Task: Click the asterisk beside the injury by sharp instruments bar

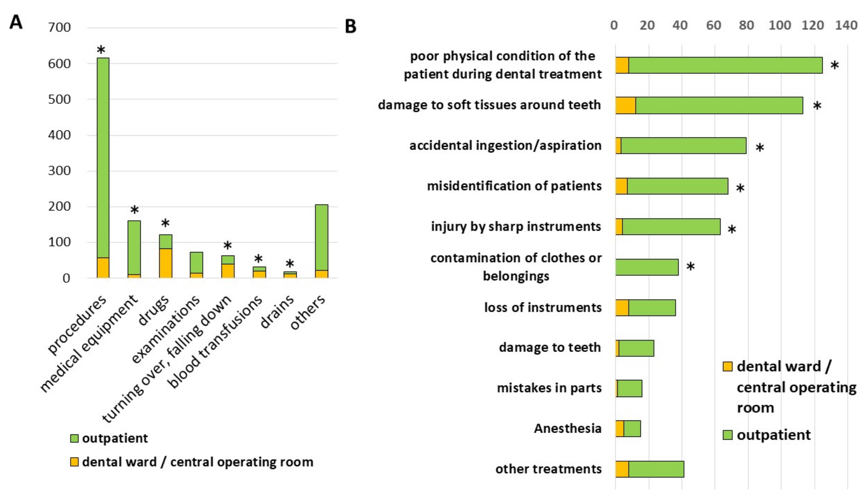Action: click(x=732, y=230)
